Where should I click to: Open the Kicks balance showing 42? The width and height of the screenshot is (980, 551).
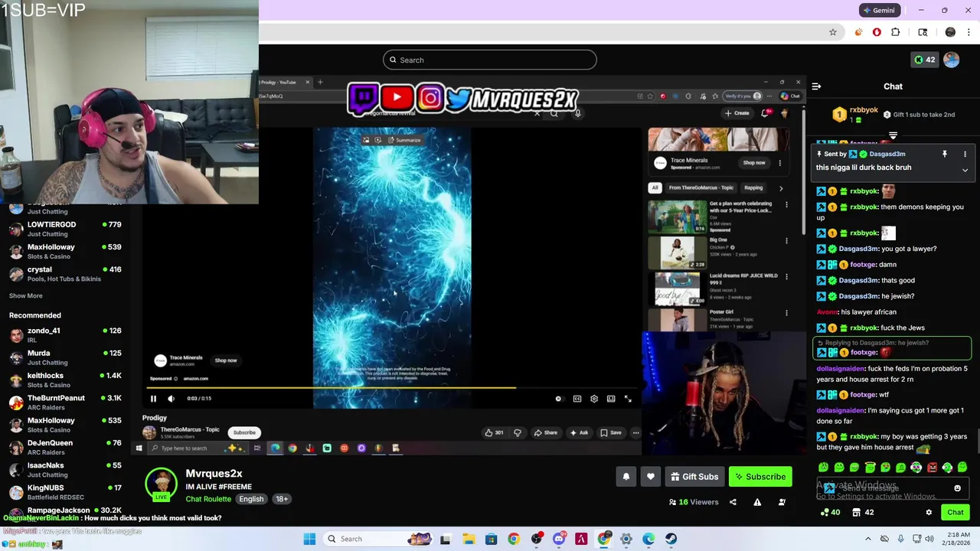tap(925, 60)
